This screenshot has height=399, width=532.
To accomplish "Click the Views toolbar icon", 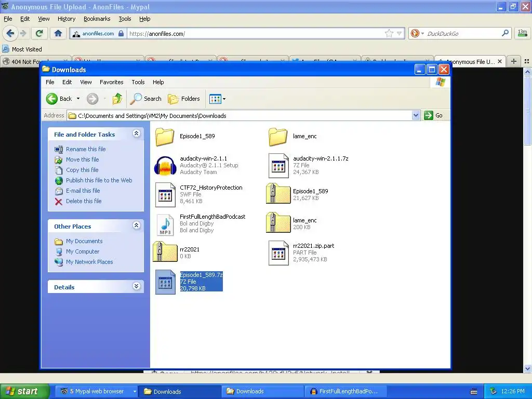I will [215, 99].
